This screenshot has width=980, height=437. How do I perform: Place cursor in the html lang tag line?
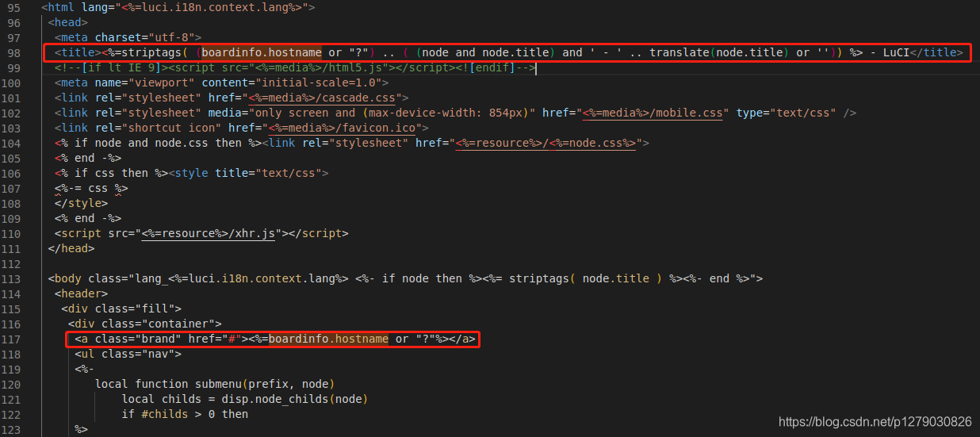(x=178, y=8)
